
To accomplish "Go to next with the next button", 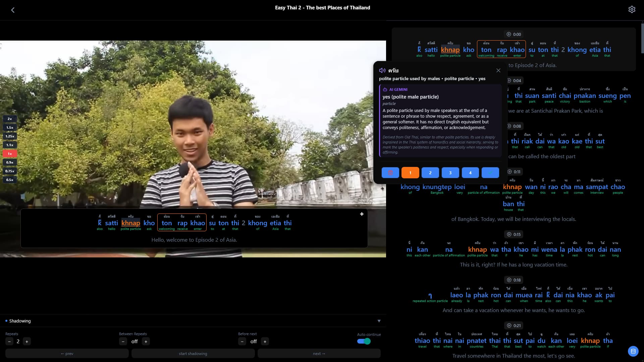I will point(319,353).
